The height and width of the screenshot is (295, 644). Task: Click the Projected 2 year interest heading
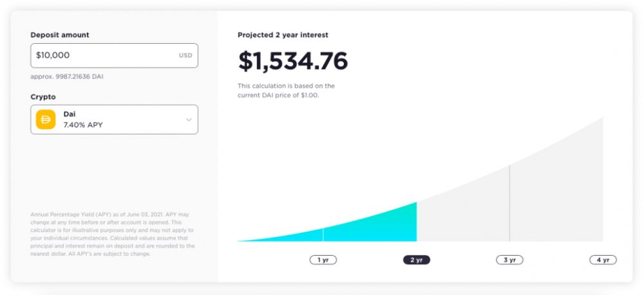pyautogui.click(x=283, y=35)
